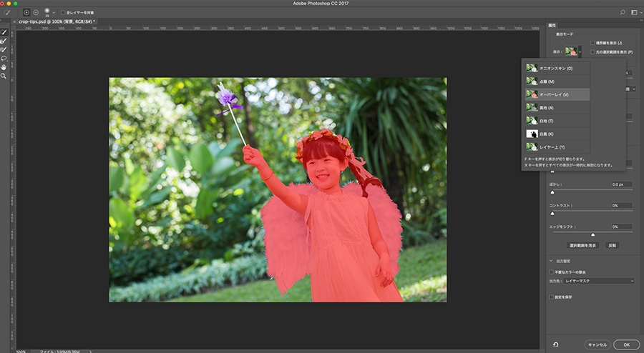The height and width of the screenshot is (353, 644).
Task: Close the crop-tips.psd document tab
Action: coord(15,21)
